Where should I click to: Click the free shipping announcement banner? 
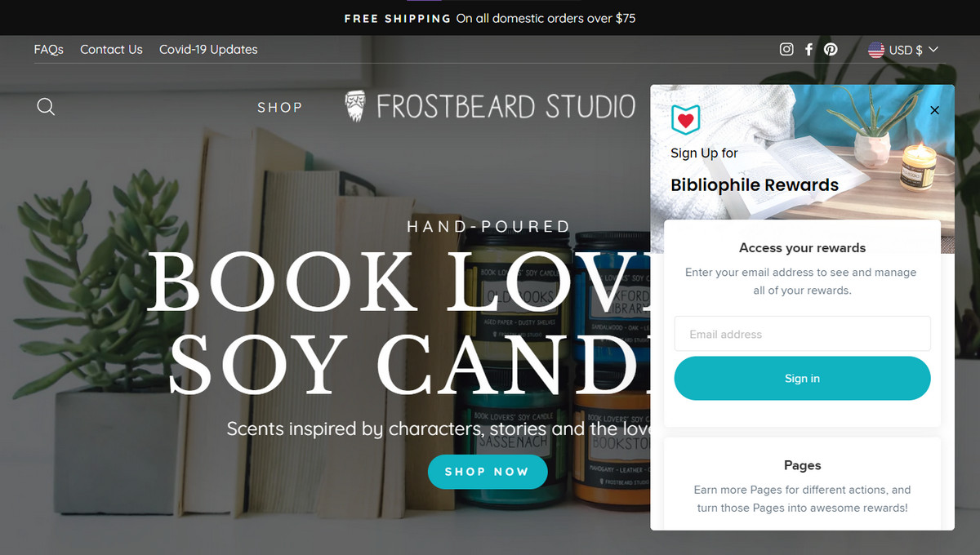(x=490, y=18)
